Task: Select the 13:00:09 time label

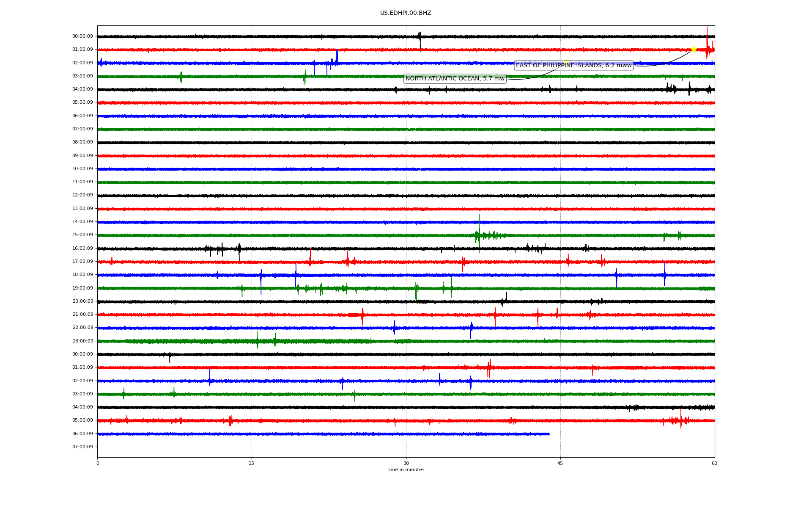Action: pos(82,208)
